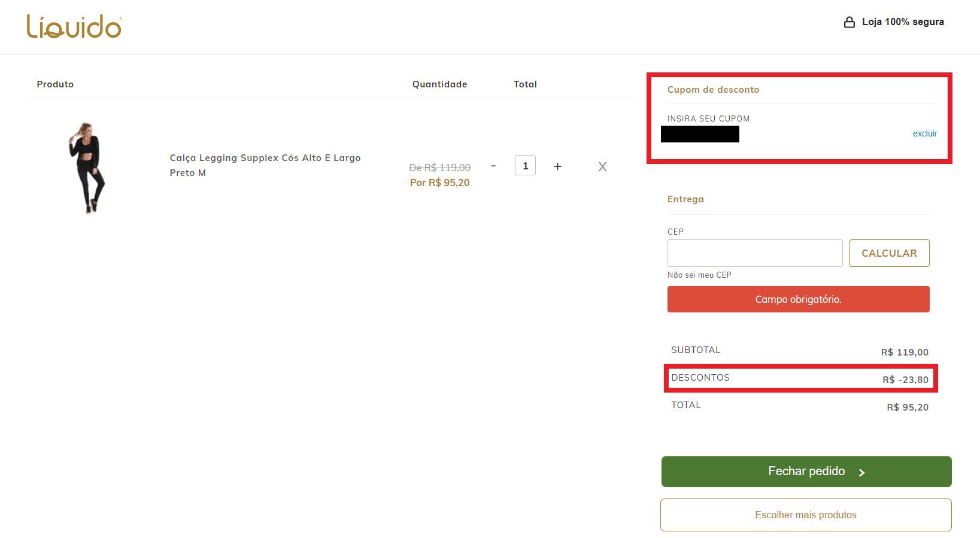The height and width of the screenshot is (538, 980).
Task: Click the padlock secure store icon
Action: [x=849, y=23]
